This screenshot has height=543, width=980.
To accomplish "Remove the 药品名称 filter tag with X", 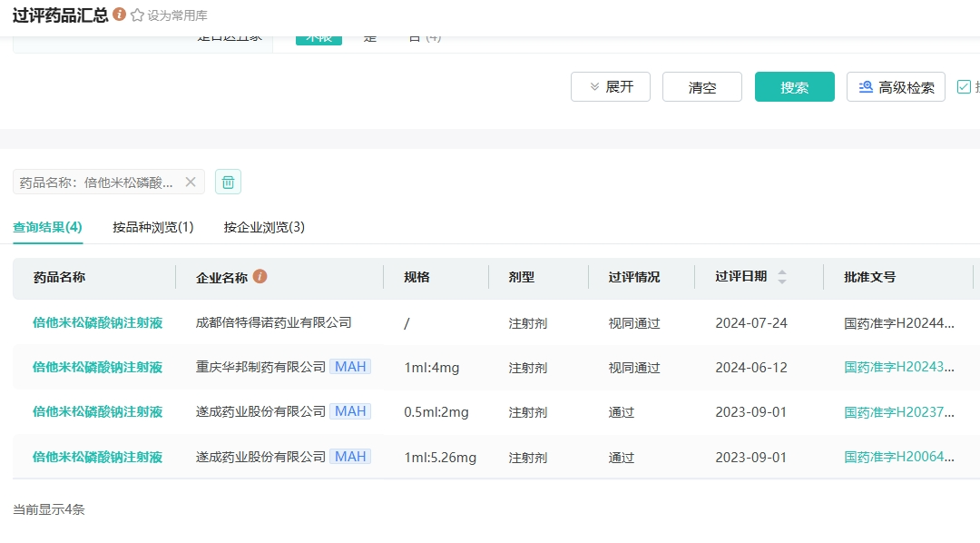I will (191, 182).
